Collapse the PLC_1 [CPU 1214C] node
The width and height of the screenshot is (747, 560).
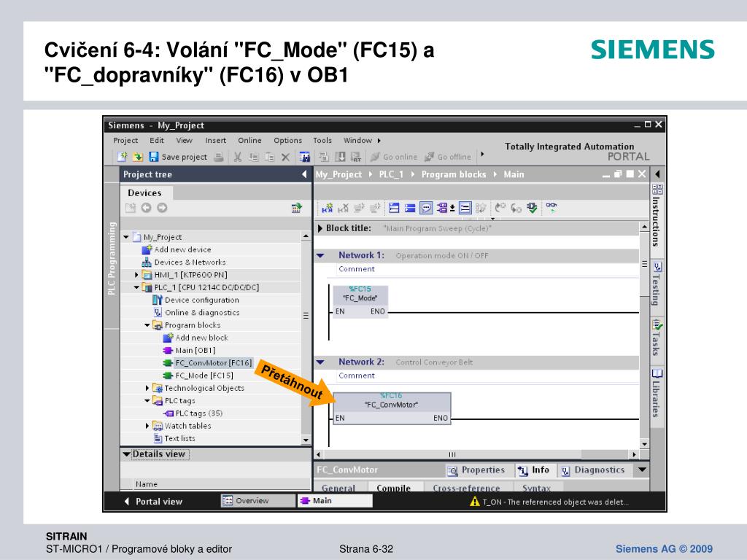pyautogui.click(x=136, y=287)
